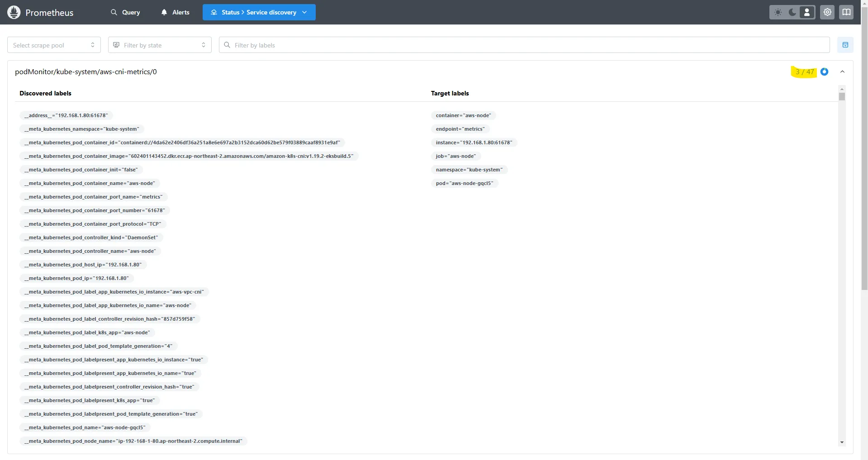Click the __meta_kubernetes_pod_ip label
Screen dimensions: 868x460
tap(76, 278)
